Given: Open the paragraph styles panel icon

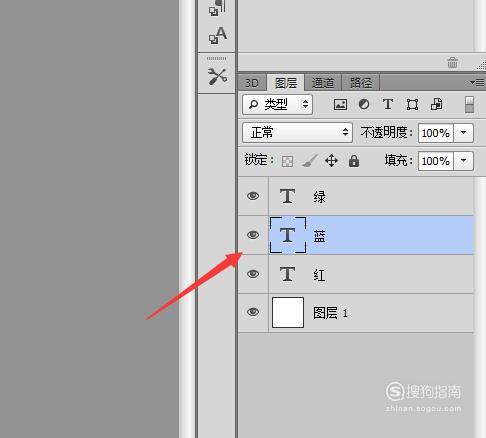Looking at the screenshot, I should [x=217, y=7].
